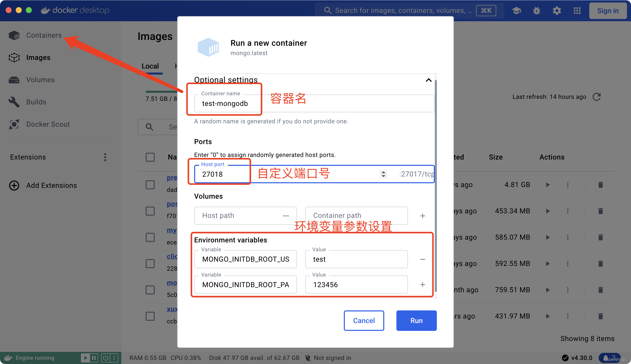The image size is (631, 364).
Task: Check the image row starting with "my"
Action: 150,237
